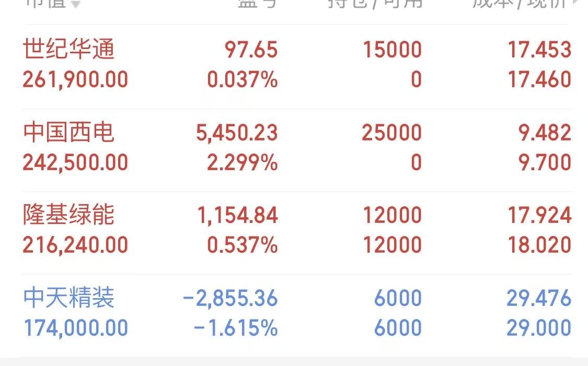The height and width of the screenshot is (366, 588).
Task: Click the 成本/现价 column header
Action: point(520,3)
